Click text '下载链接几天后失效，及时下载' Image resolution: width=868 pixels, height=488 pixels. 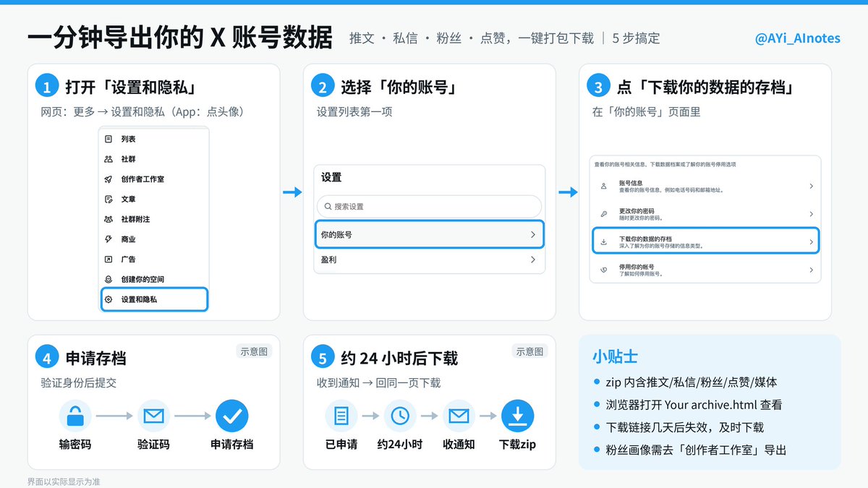[x=684, y=427]
